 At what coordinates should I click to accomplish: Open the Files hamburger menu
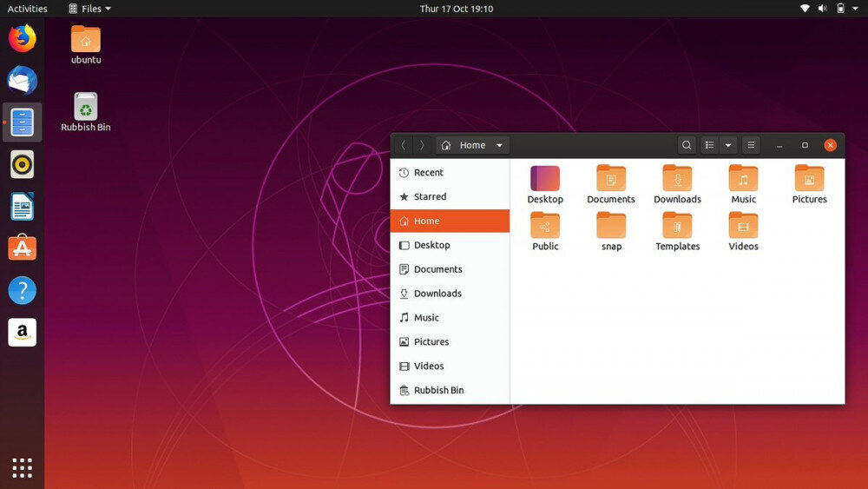tap(751, 145)
